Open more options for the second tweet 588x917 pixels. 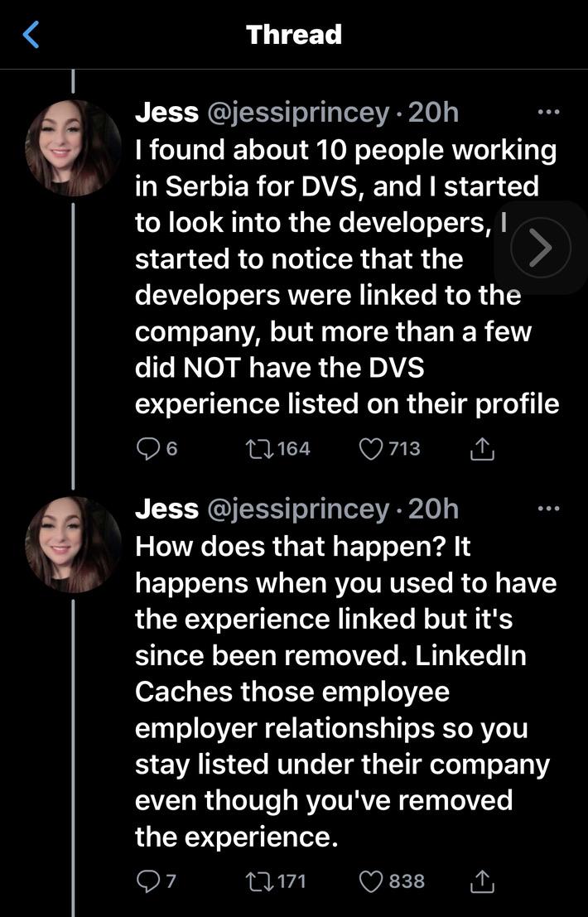point(548,509)
